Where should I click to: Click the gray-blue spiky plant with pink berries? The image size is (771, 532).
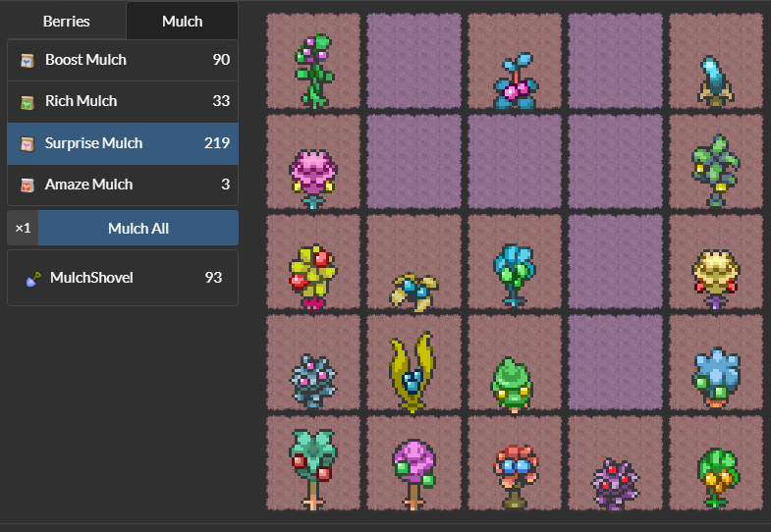click(x=312, y=381)
